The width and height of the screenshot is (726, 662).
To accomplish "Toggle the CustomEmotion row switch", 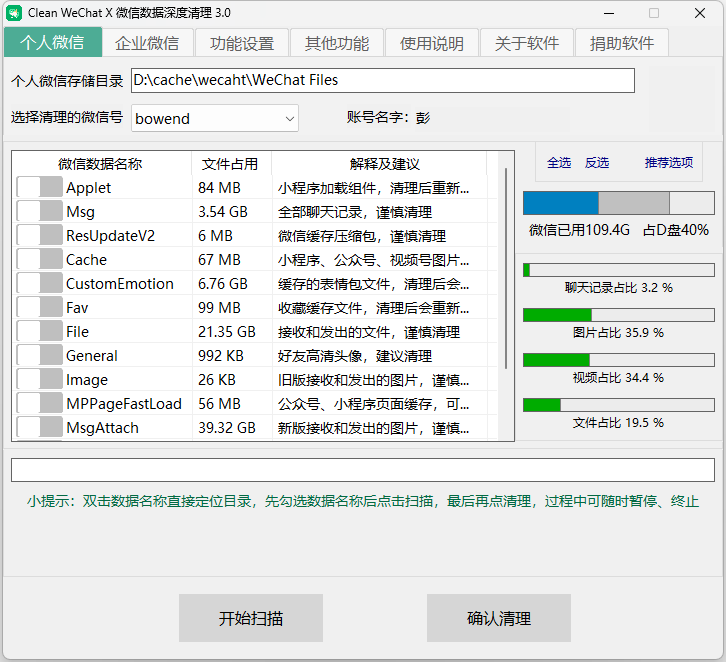I will pos(39,284).
